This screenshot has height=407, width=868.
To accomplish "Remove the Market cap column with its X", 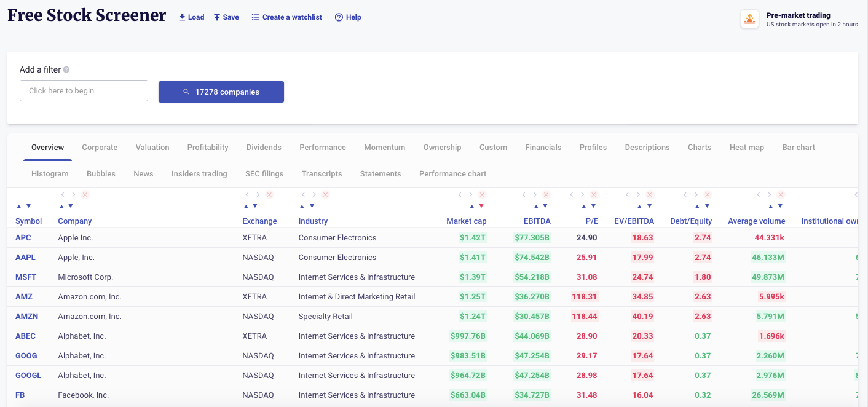I will coord(483,194).
